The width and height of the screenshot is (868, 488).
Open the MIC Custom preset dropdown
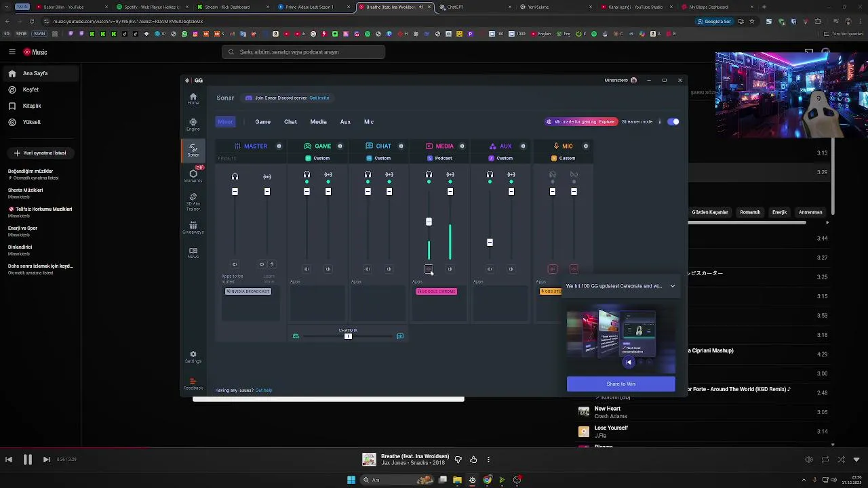[564, 159]
